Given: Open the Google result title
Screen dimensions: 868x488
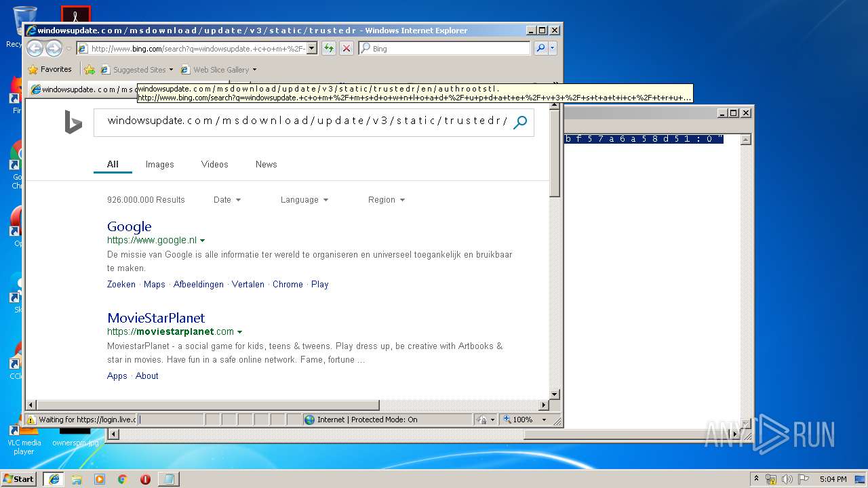Looking at the screenshot, I should coord(129,226).
